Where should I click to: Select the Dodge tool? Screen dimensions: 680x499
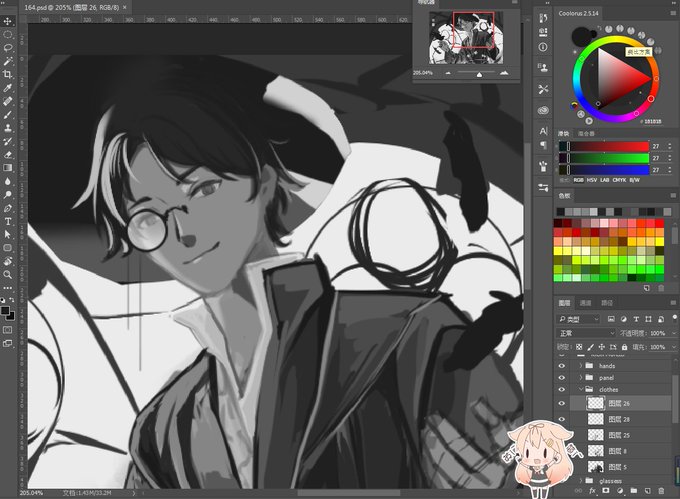click(8, 195)
